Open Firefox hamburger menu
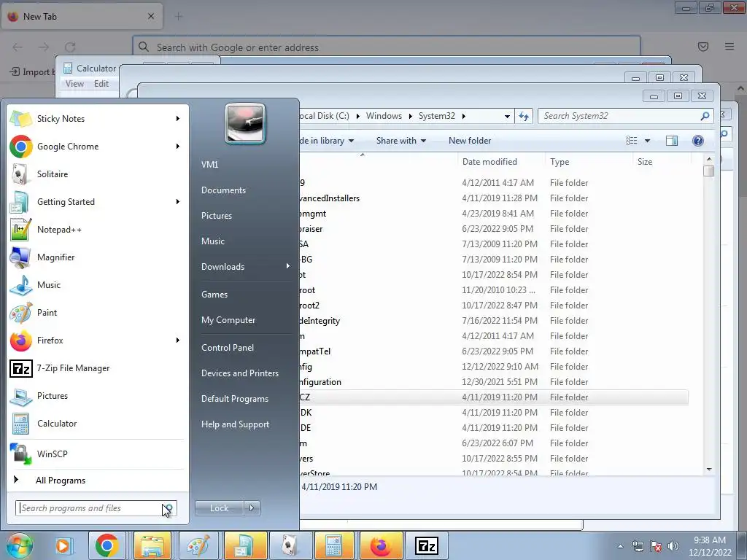The height and width of the screenshot is (560, 747). tap(729, 46)
